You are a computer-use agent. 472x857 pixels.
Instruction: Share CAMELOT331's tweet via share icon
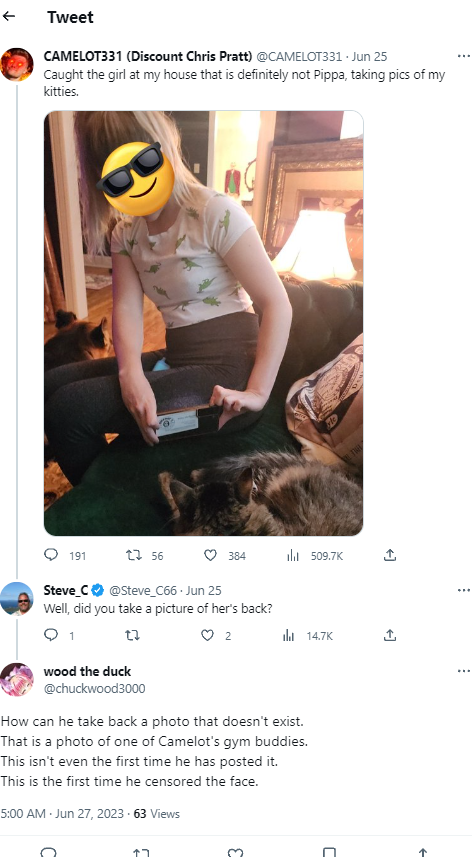[x=390, y=555]
